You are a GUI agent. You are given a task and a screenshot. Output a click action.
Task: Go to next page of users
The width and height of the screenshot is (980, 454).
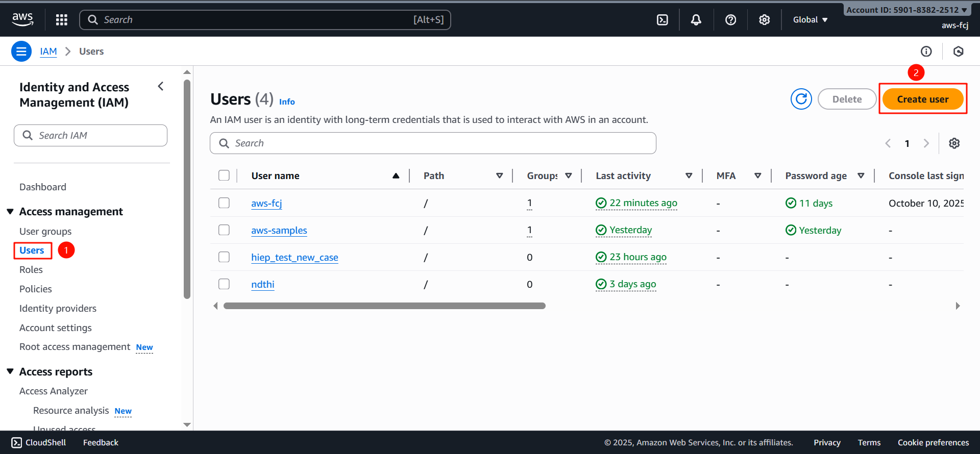(x=926, y=143)
